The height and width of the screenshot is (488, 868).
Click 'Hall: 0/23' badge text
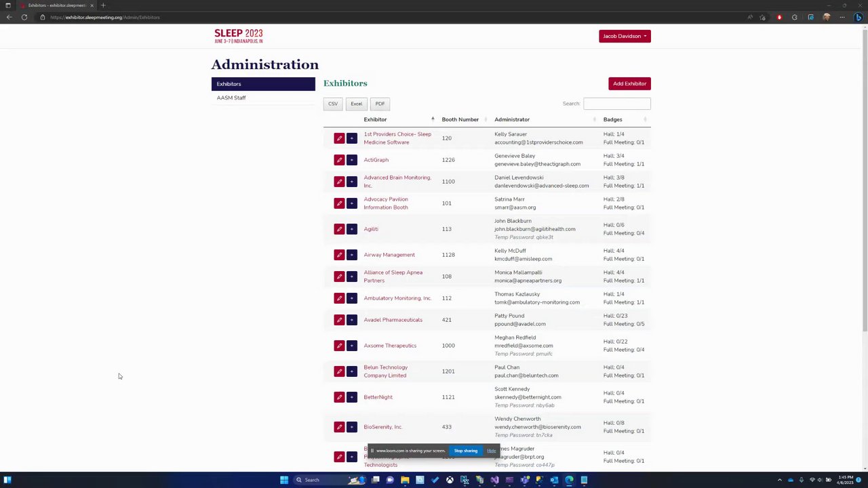click(x=615, y=316)
